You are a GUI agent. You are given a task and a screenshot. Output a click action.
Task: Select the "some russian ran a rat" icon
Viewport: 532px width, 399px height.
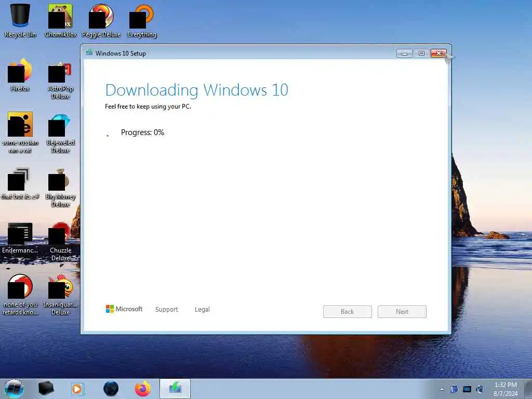tap(20, 132)
